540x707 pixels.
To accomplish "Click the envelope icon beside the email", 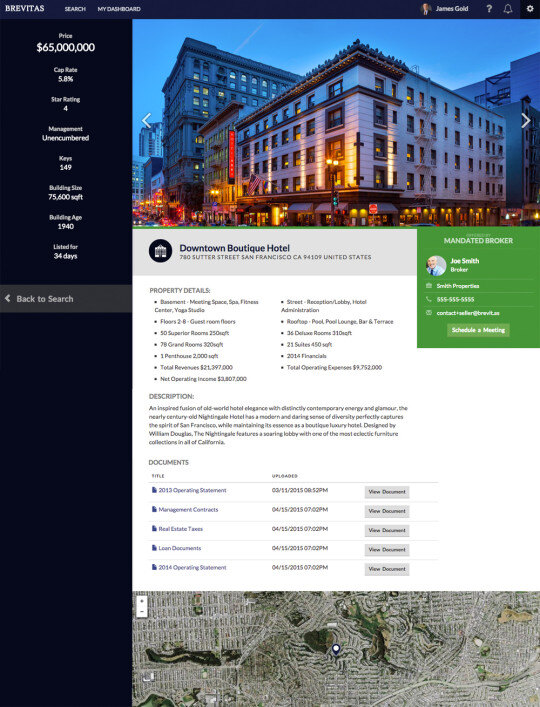I will click(429, 313).
